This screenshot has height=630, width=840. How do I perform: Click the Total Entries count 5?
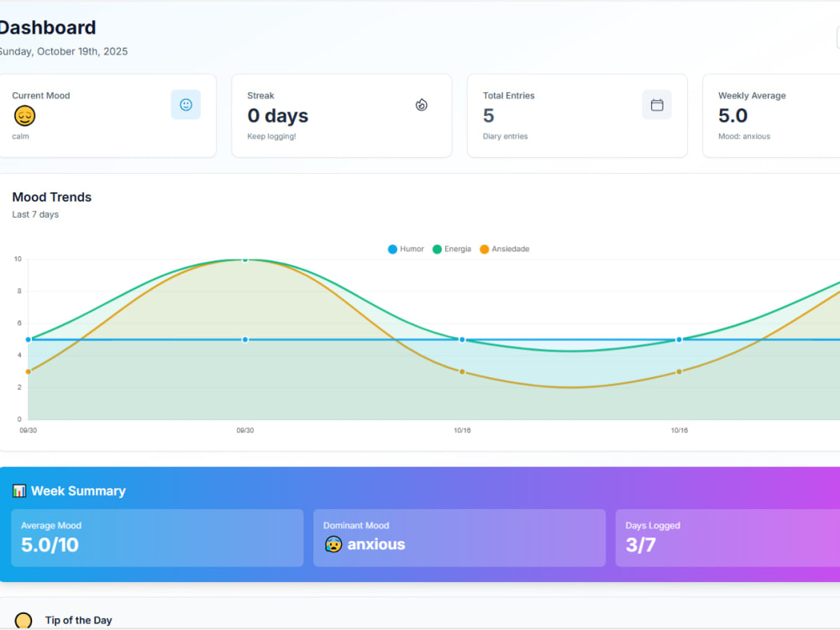pyautogui.click(x=489, y=116)
